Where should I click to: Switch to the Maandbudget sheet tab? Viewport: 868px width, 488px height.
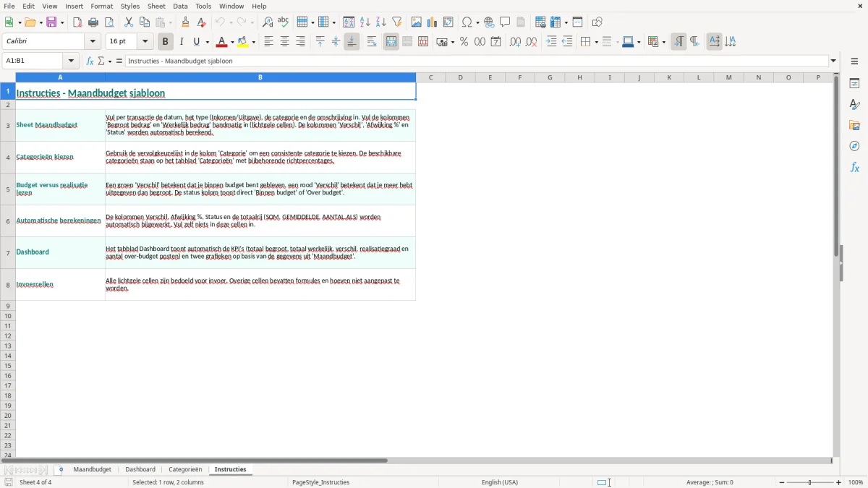coord(92,470)
